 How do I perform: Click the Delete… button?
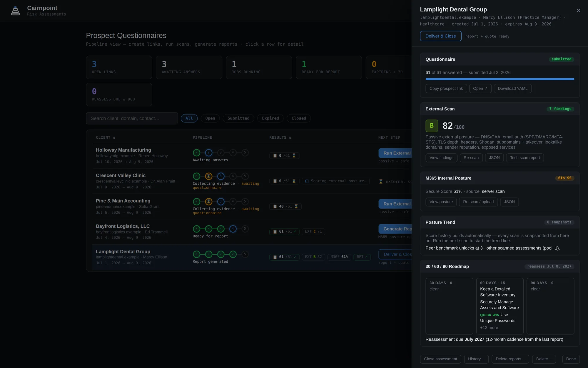coord(544,359)
